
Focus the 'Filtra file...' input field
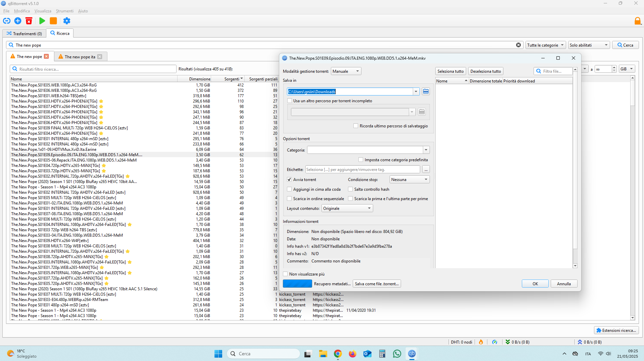[553, 71]
